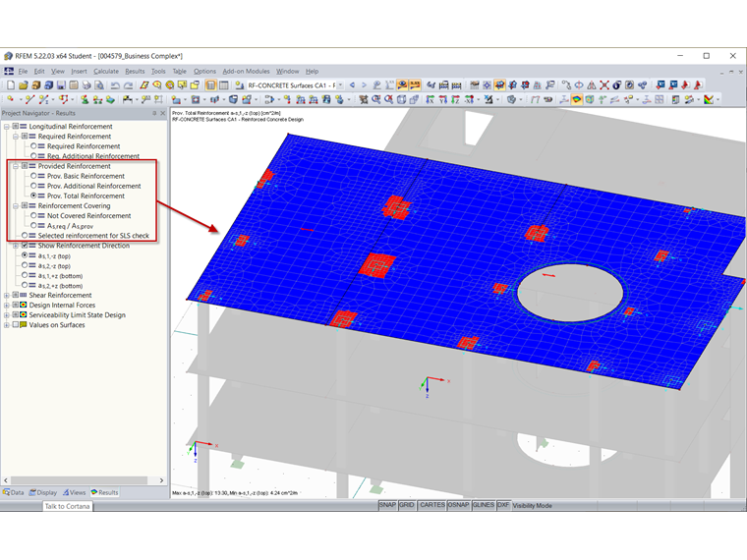The width and height of the screenshot is (747, 560).
Task: Toggle the Table view toolbar icon
Action: [223, 85]
